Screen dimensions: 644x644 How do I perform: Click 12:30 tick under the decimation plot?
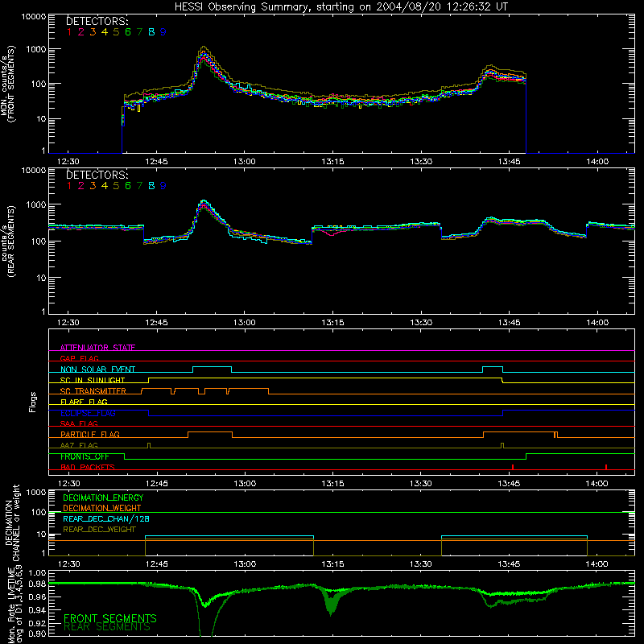pyautogui.click(x=68, y=564)
